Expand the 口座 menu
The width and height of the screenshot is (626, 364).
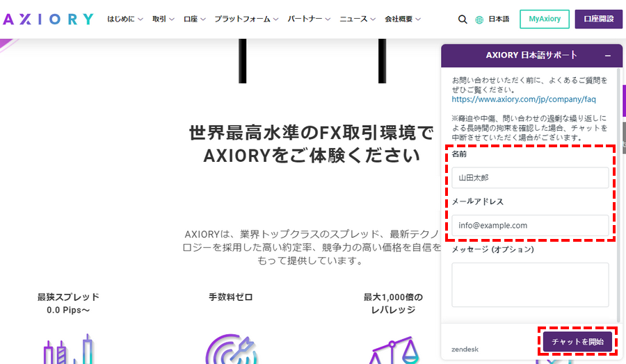[195, 19]
